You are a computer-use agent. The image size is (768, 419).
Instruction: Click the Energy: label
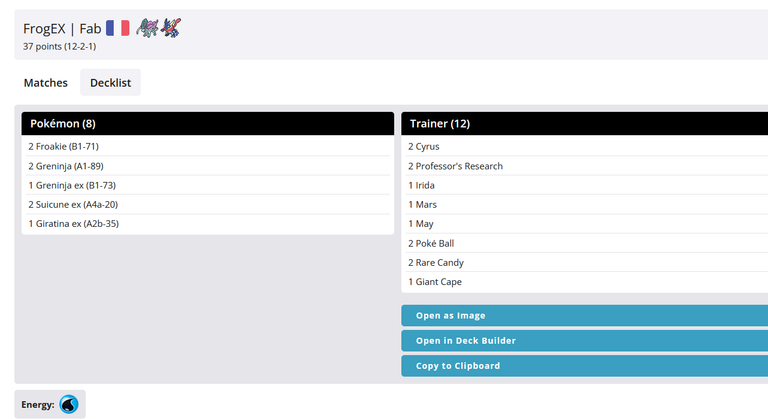pos(38,405)
